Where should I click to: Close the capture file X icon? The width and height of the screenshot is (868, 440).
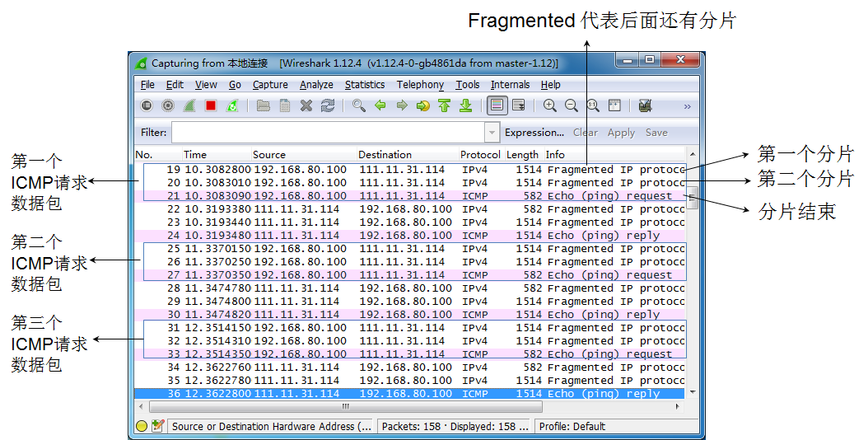pyautogui.click(x=306, y=105)
